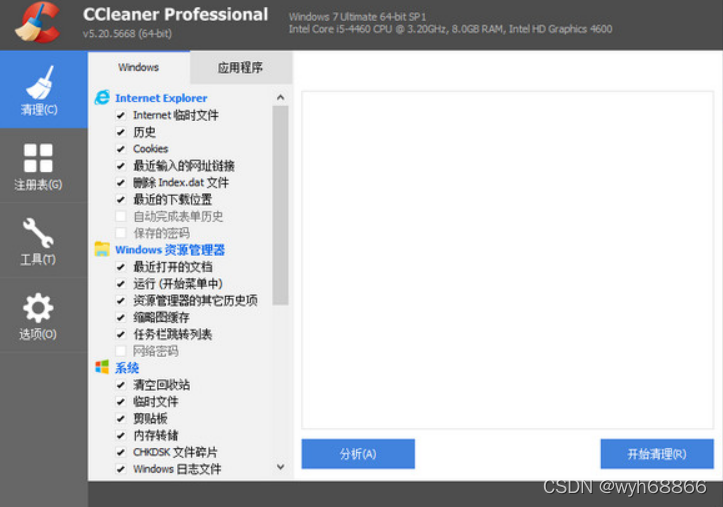Uncheck 最近打开的文档 checkbox

[x=121, y=267]
